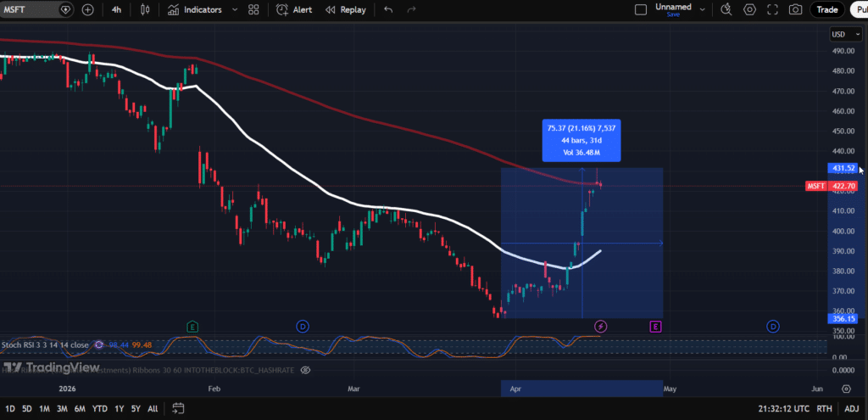Switch to the 6M date range
This screenshot has height=420, width=868.
pyautogui.click(x=80, y=408)
